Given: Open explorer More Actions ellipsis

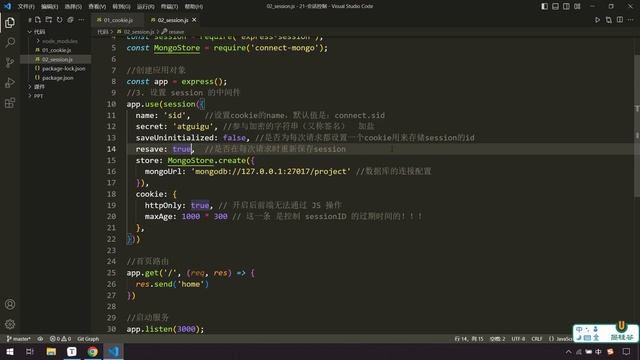Looking at the screenshot, I should click(81, 20).
